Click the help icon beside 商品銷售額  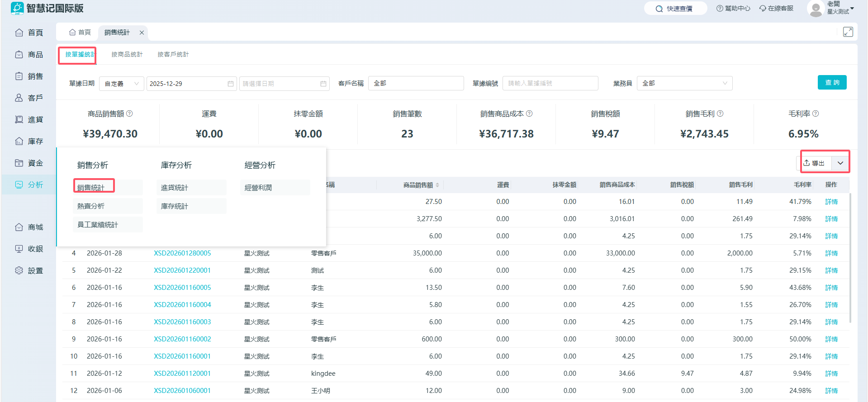(129, 114)
